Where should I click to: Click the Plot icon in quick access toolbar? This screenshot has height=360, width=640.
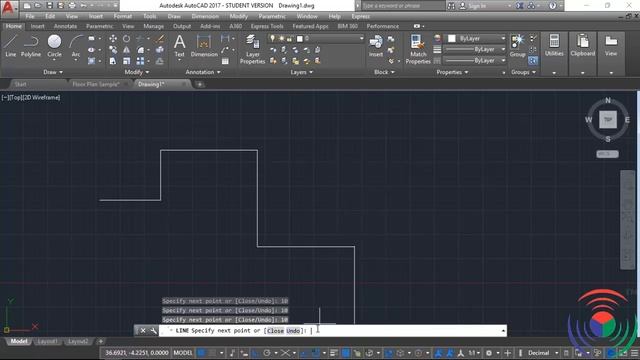(72, 6)
